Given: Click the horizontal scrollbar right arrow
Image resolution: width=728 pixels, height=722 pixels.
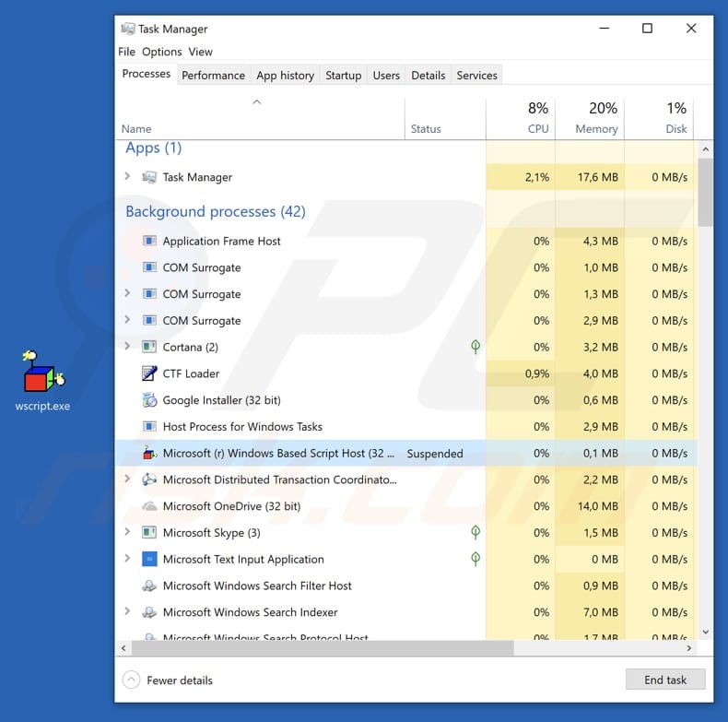Looking at the screenshot, I should 689,647.
